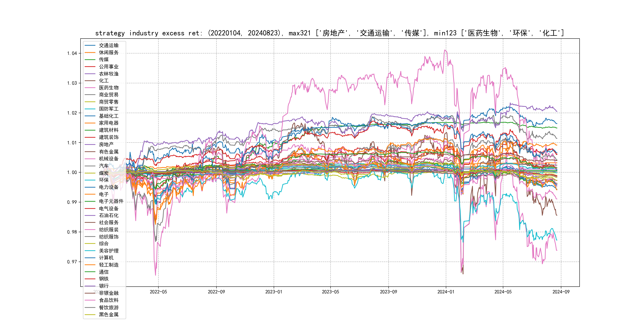Select the 2024-01 x-axis tick label
Screen dimensions: 644x322
(x=446, y=292)
